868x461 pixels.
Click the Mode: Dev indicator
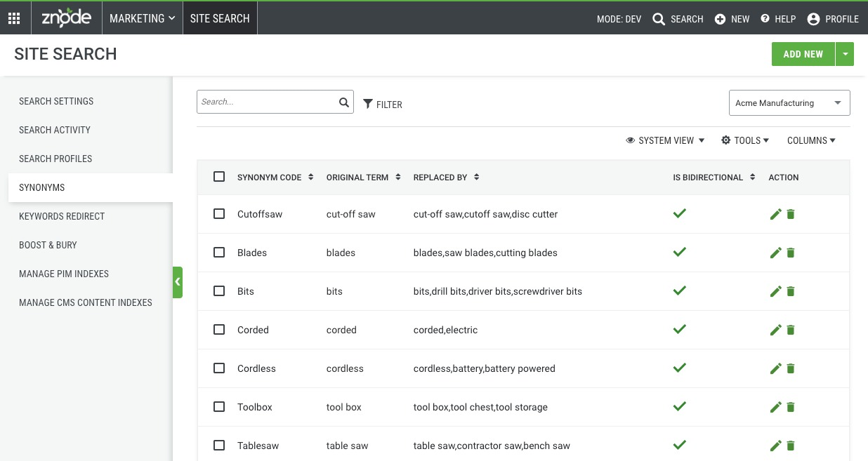coord(619,19)
